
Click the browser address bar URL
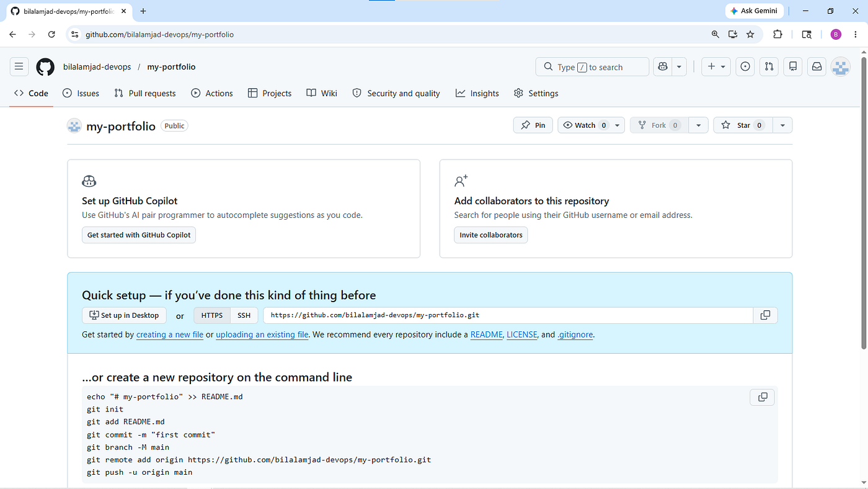coord(159,35)
